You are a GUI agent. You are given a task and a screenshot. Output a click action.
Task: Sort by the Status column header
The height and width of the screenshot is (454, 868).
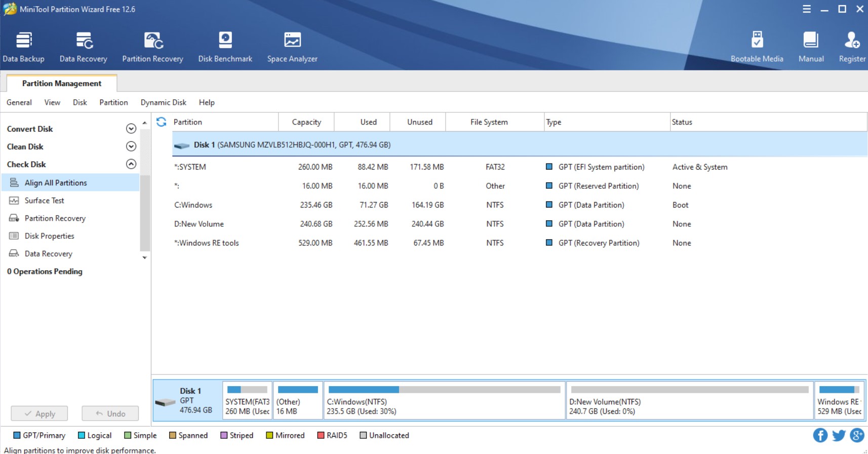point(768,122)
